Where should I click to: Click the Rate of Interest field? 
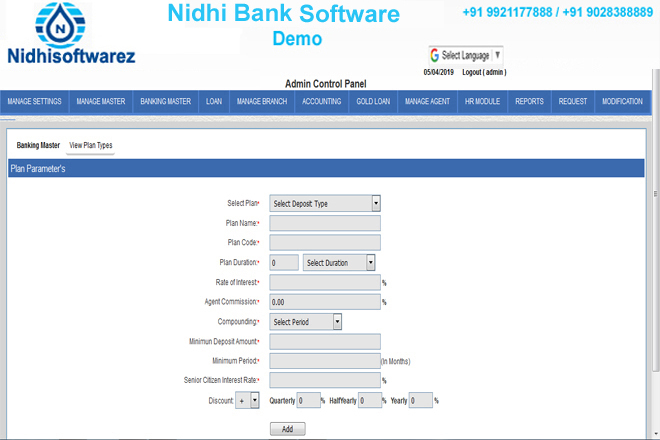coord(325,282)
